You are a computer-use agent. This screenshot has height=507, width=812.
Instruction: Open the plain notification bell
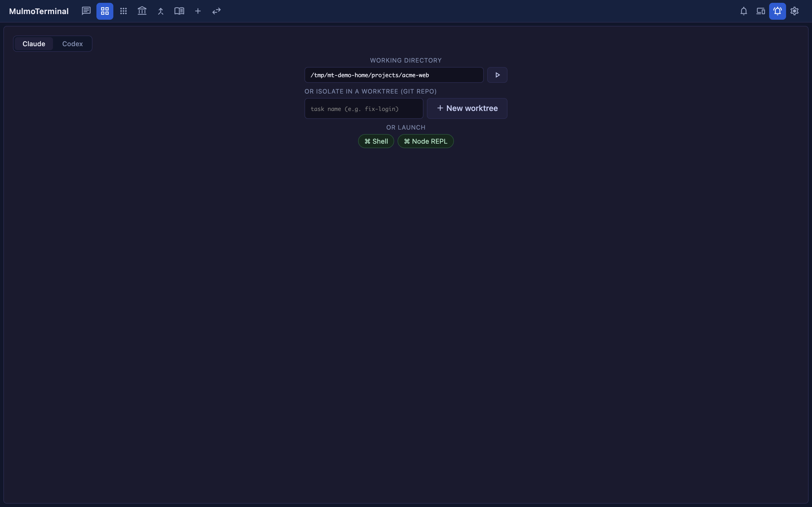point(743,11)
